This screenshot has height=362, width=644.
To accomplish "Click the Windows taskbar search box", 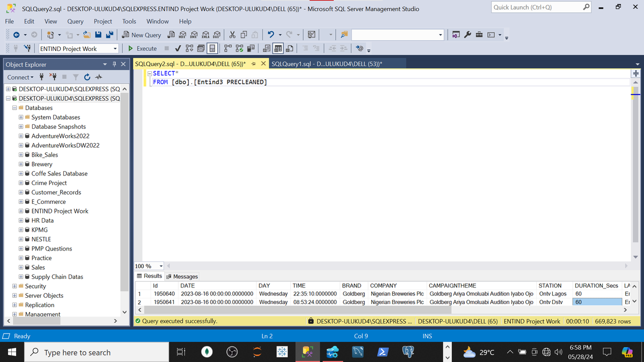I will pyautogui.click(x=97, y=352).
